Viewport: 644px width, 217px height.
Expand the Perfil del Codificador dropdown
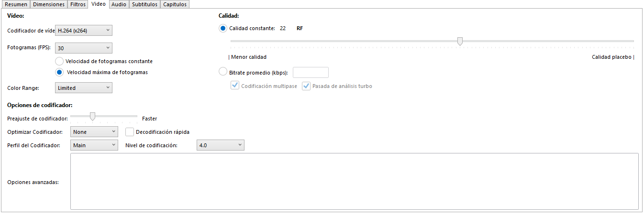click(x=94, y=145)
